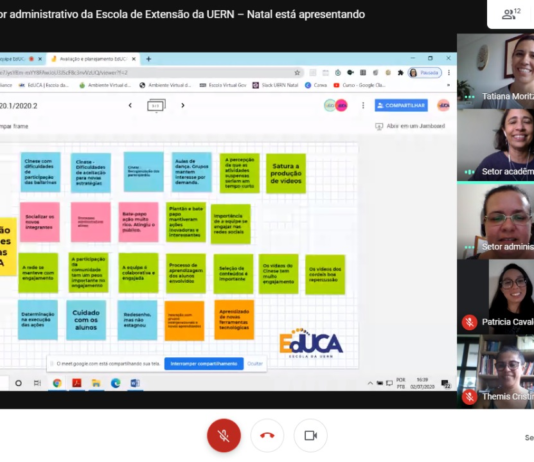Click the Setor administrativo video tile
This screenshot has width=534, height=462.
496,221
